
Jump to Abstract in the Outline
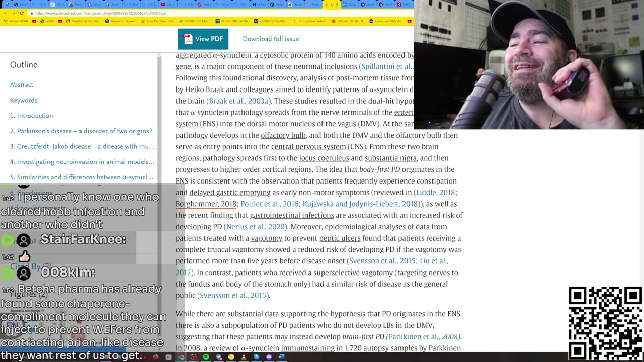pyautogui.click(x=22, y=84)
